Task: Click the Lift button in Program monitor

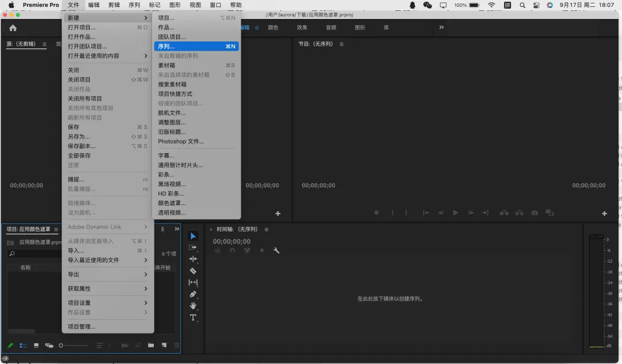Action: [x=504, y=213]
